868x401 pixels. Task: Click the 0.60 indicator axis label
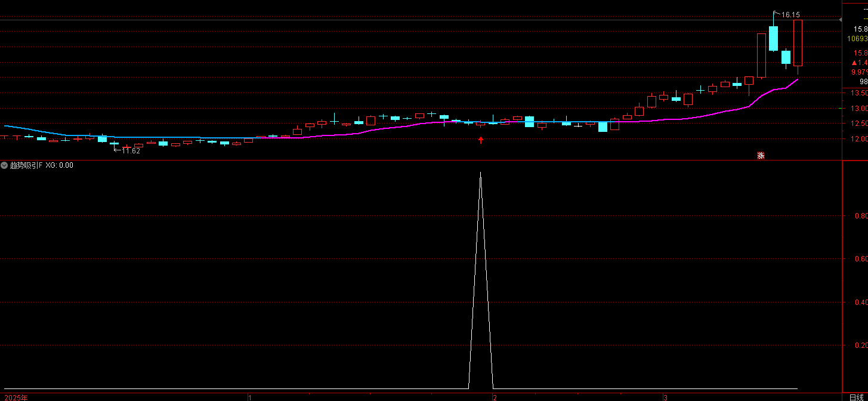tap(861, 259)
